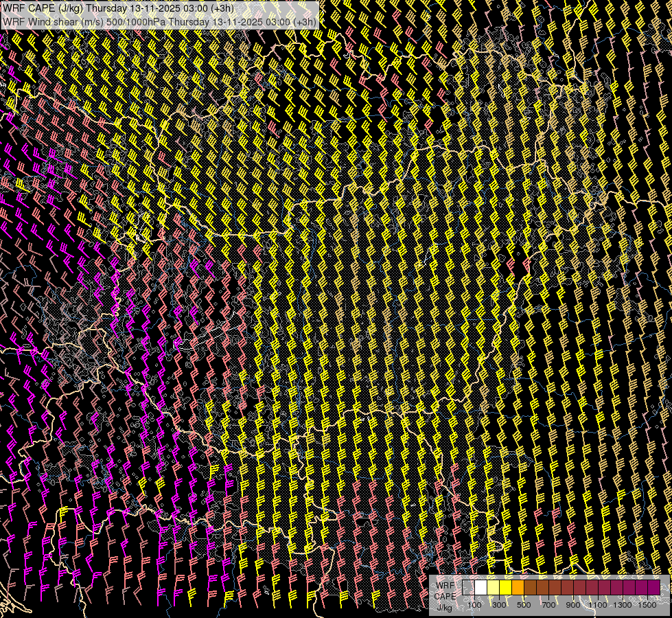Click the white swatch in the CAPE legend
672x618 pixels.
click(480, 588)
